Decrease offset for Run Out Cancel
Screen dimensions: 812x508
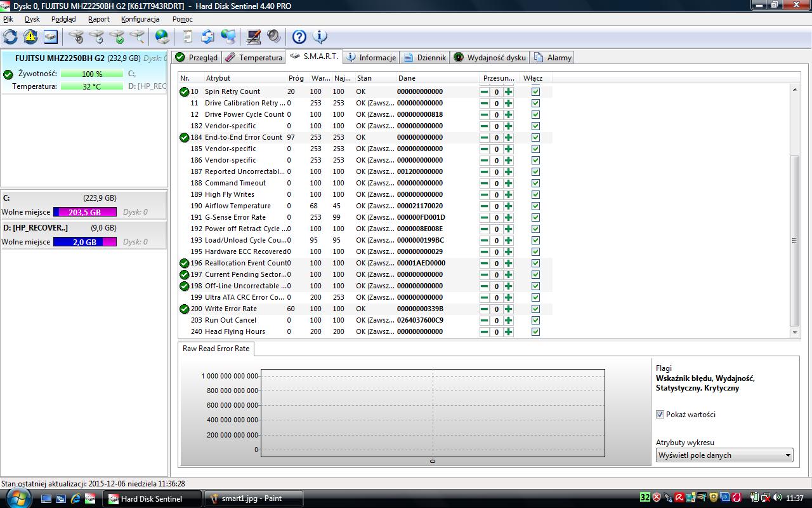tap(485, 321)
